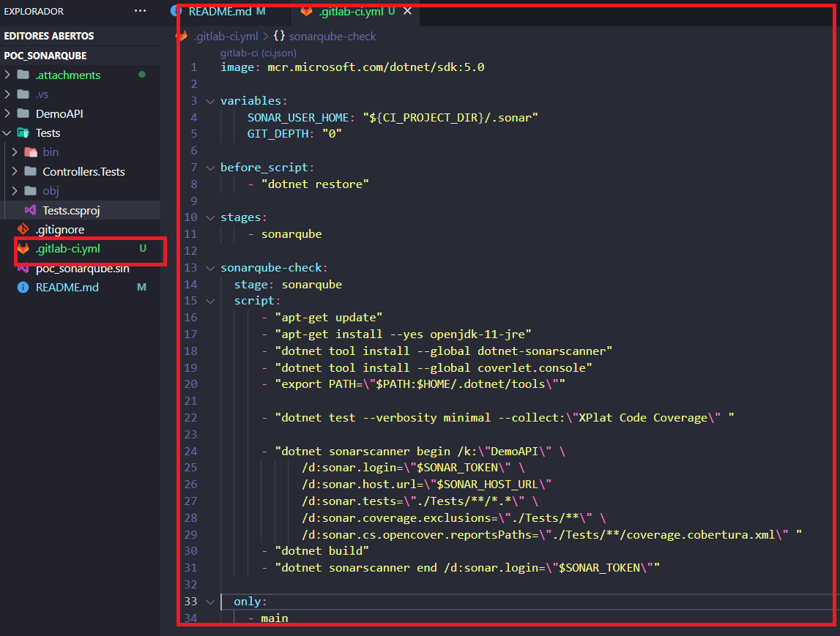Fold the before_script block at line 7
840x636 pixels.
click(x=210, y=168)
